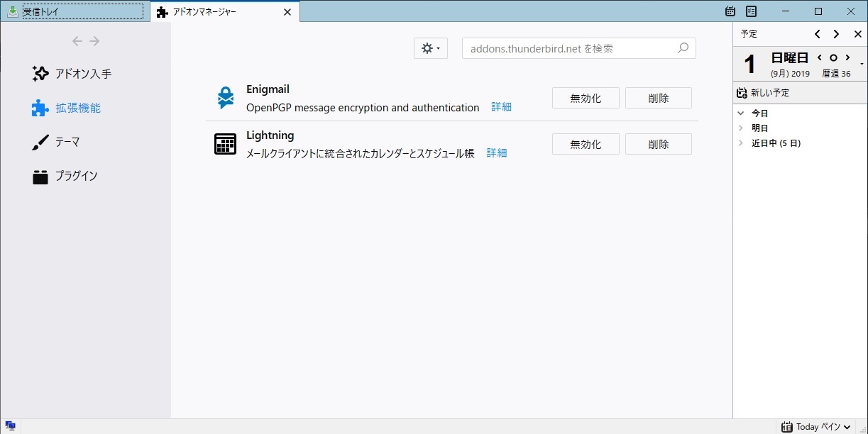The width and height of the screenshot is (868, 434).
Task: Toggle the Today ペイン button
Action: (816, 427)
